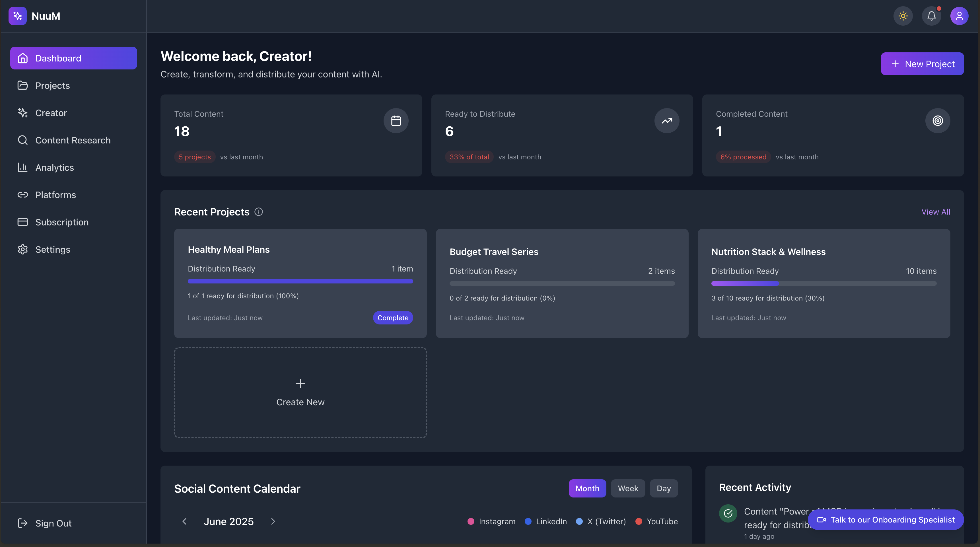Open Analytics in sidebar
Image resolution: width=980 pixels, height=547 pixels.
(x=54, y=168)
